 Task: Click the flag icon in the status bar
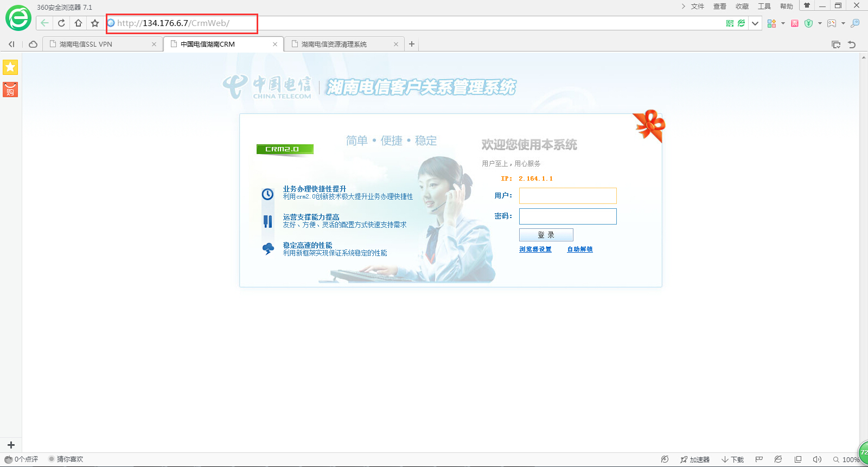(759, 459)
